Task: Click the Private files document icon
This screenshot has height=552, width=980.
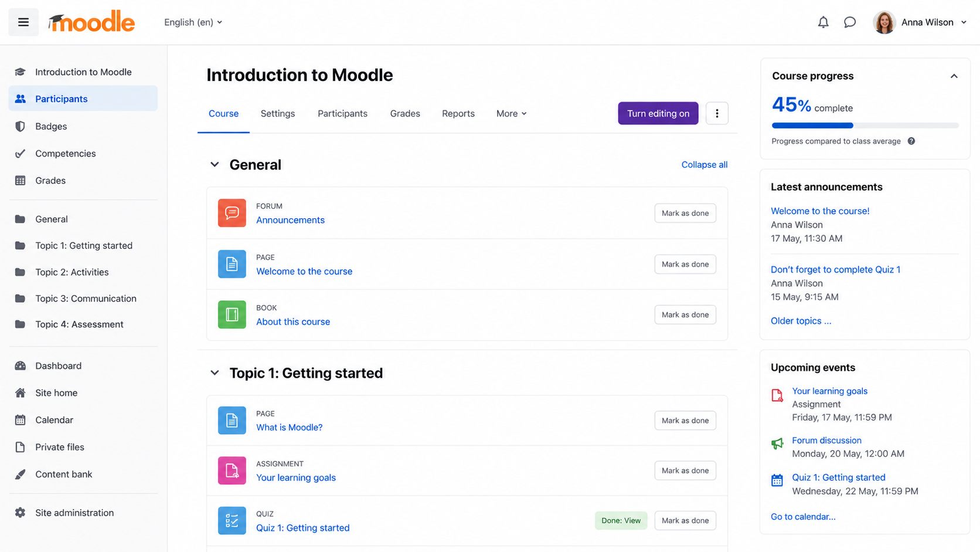Action: 20,447
